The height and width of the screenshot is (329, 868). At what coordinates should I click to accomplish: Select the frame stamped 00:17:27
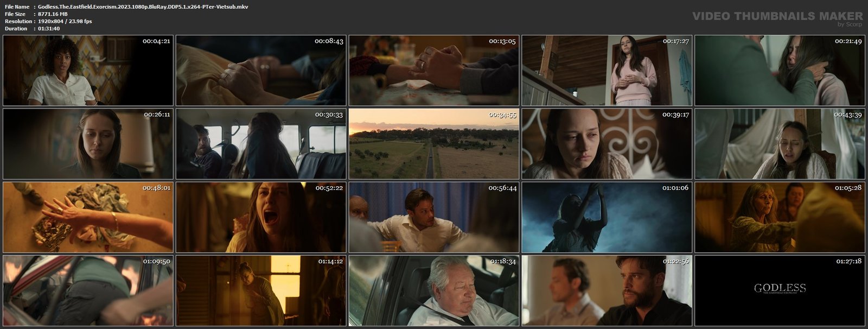point(607,71)
